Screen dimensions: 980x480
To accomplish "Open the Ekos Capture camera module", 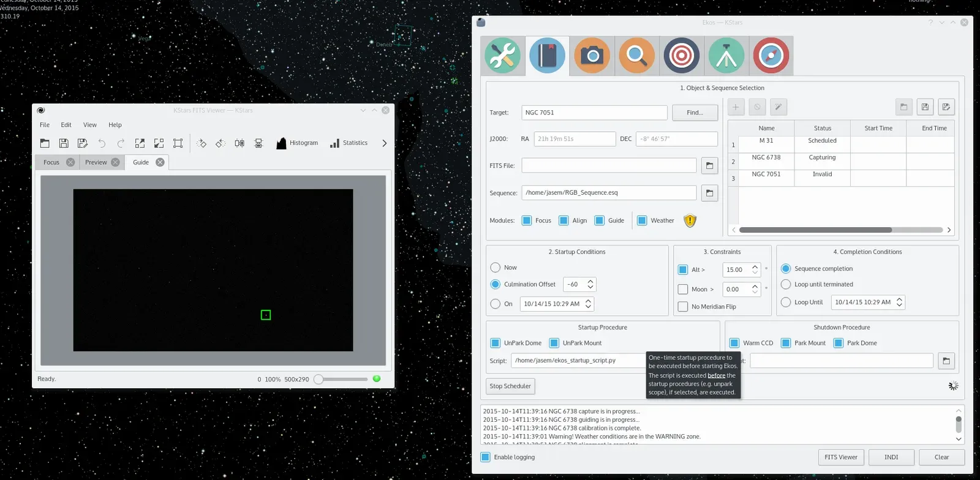I will point(592,56).
